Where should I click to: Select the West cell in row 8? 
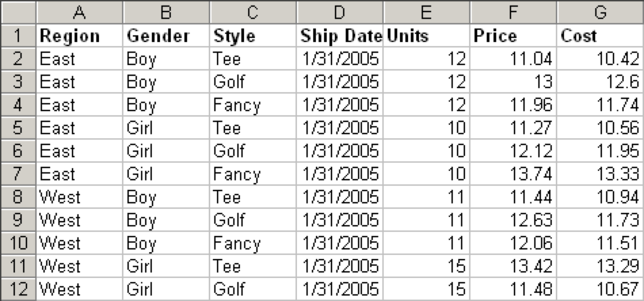[79, 197]
